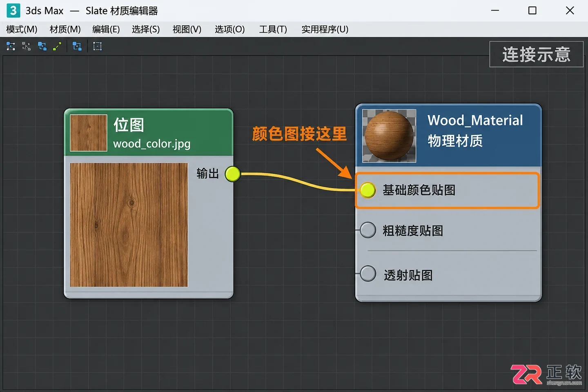Screen dimensions: 588x392
Task: Close the Slate material editor window
Action: point(570,11)
